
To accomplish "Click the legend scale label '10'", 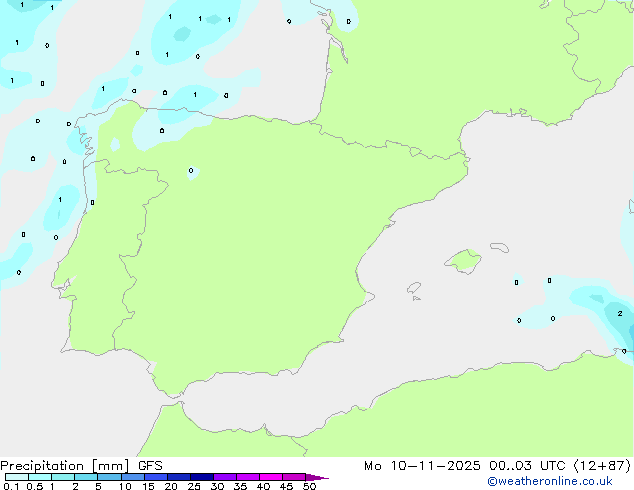I will coord(125,486).
